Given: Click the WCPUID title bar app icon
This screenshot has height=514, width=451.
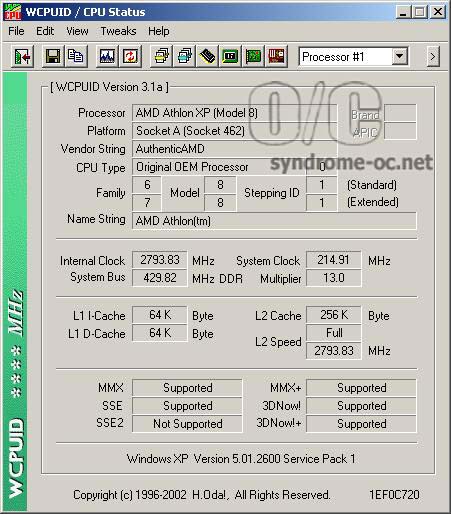Looking at the screenshot, I should point(13,12).
